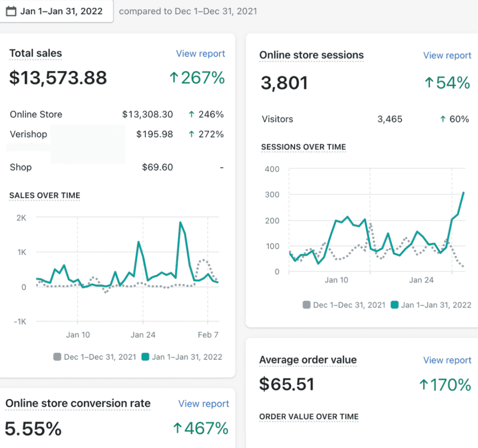Click the $65.51 average order value
Image resolution: width=478 pixels, height=448 pixels.
286,384
